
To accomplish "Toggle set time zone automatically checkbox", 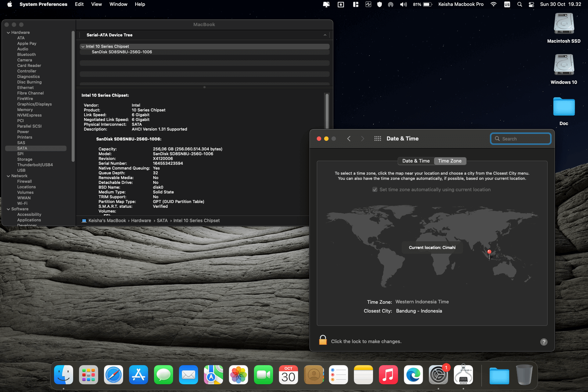I will tap(375, 190).
